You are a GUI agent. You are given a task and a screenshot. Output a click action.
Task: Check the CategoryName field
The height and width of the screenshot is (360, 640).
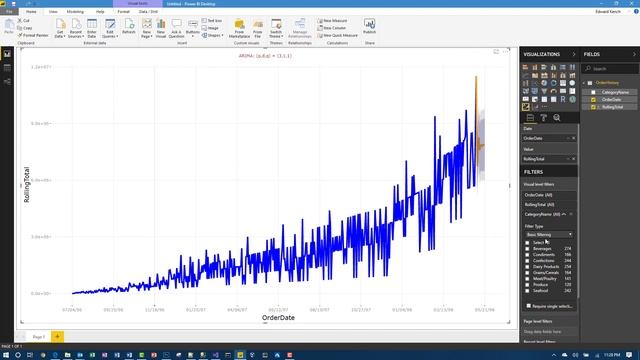[x=593, y=92]
